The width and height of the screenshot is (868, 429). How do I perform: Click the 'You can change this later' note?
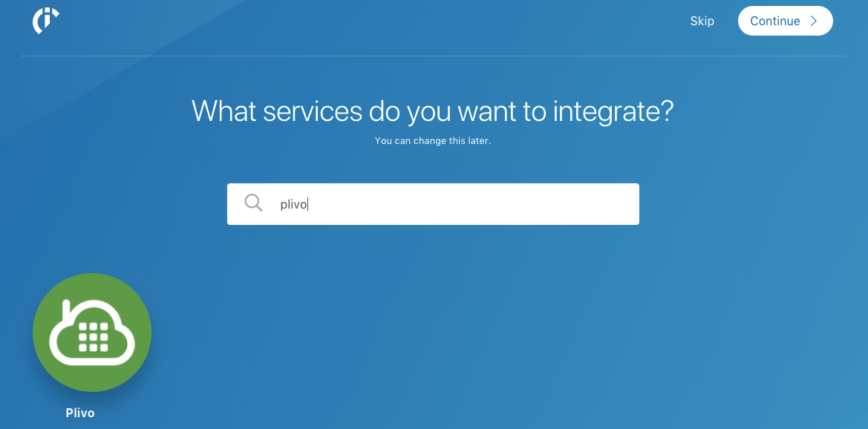point(433,140)
